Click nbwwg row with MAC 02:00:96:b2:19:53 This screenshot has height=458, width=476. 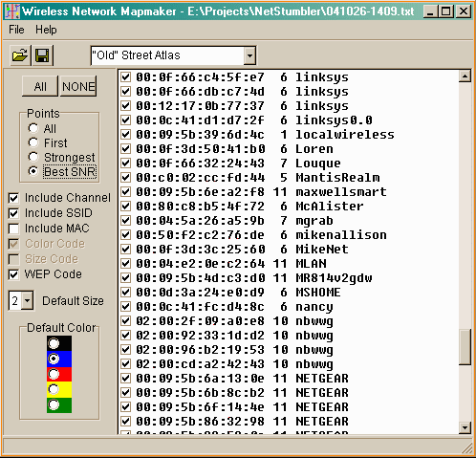[x=234, y=350]
